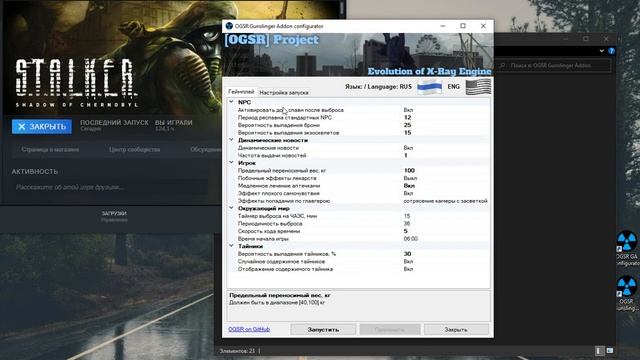Toggle Вкл value of Медленное лечение аптечками
This screenshot has width=640, height=360.
click(409, 185)
